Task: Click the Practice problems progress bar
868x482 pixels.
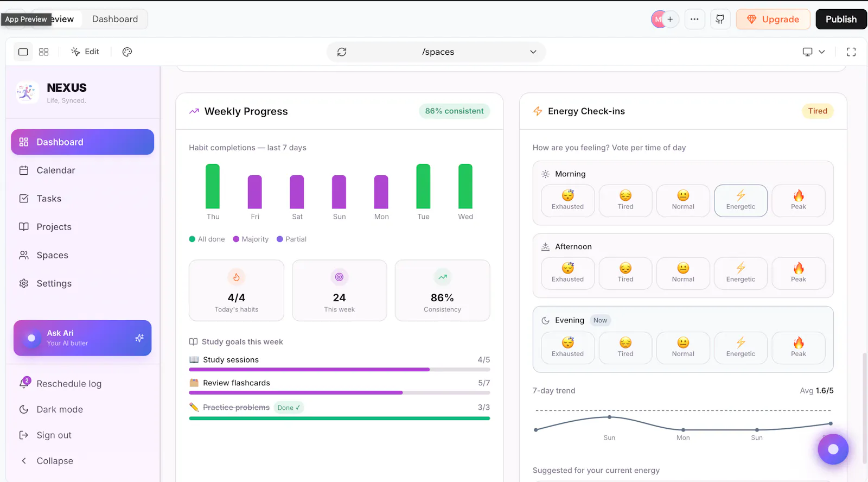Action: [340, 418]
